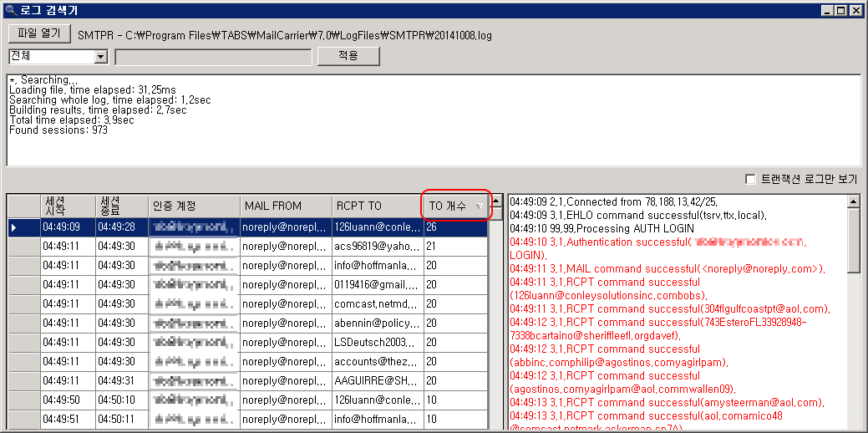868x433 pixels.
Task: Click session end time 04:50:10
Action: coord(122,401)
